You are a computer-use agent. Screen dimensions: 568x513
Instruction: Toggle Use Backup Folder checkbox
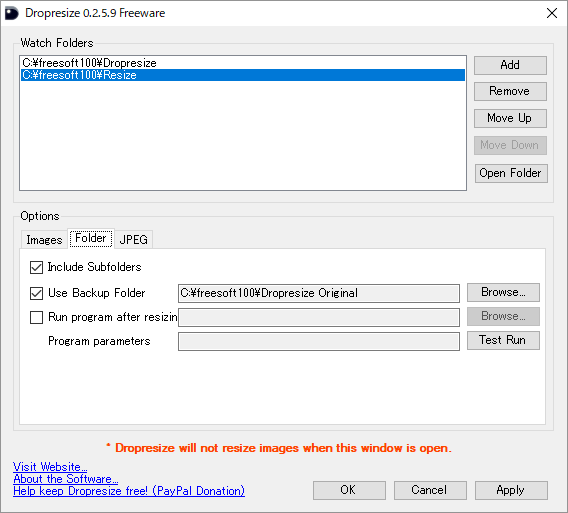(x=36, y=293)
